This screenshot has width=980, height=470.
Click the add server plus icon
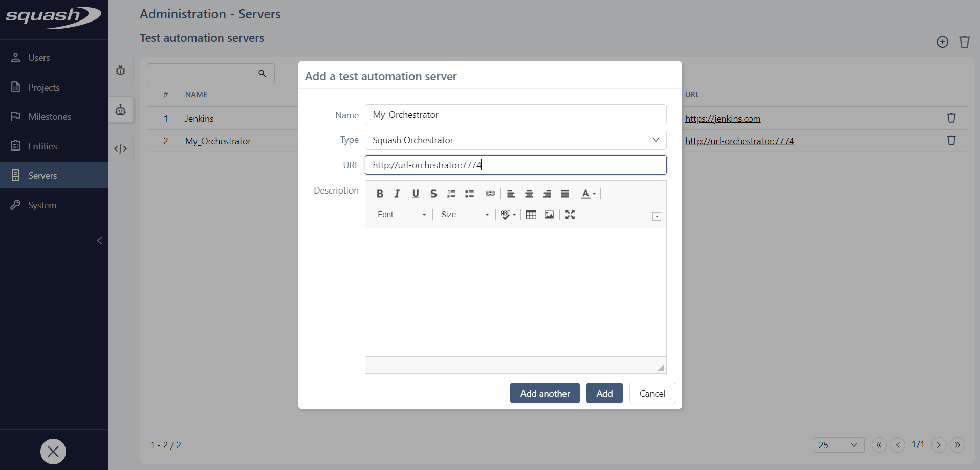pyautogui.click(x=942, y=42)
